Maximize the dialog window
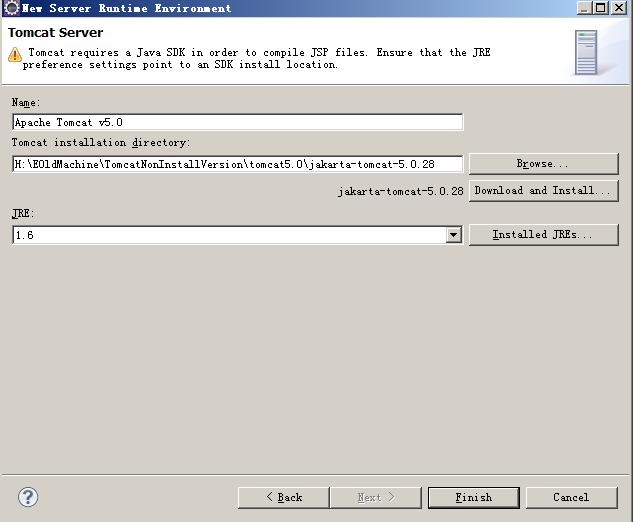The width and height of the screenshot is (633, 522). tap(601, 8)
